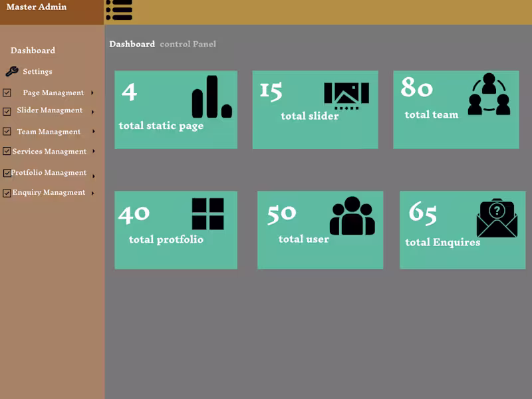Expand the Services Managment submenu arrow

[94, 151]
